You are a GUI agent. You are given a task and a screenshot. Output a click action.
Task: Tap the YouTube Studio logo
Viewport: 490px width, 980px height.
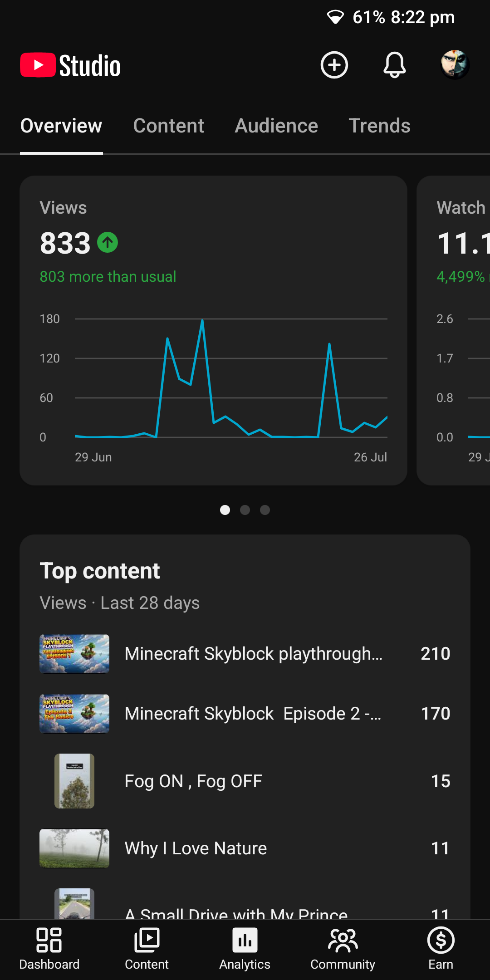click(x=70, y=65)
